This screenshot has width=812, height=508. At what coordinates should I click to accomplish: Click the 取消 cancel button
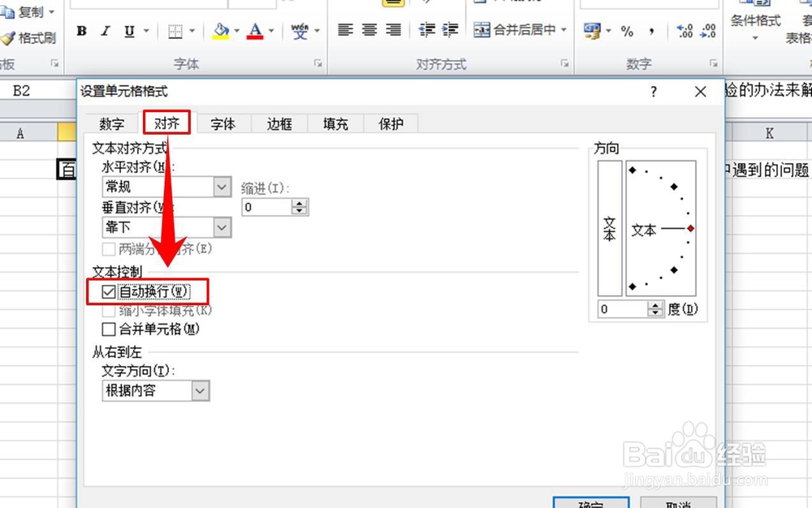point(679,504)
